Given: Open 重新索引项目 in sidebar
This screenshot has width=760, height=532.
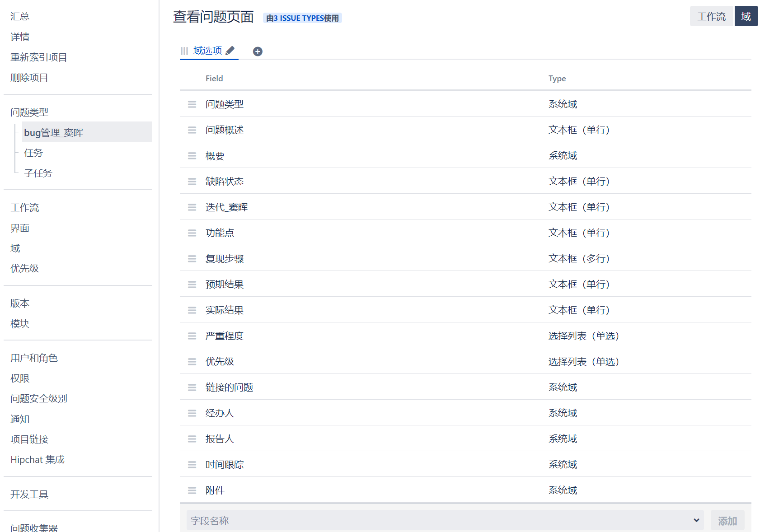Looking at the screenshot, I should (x=39, y=57).
